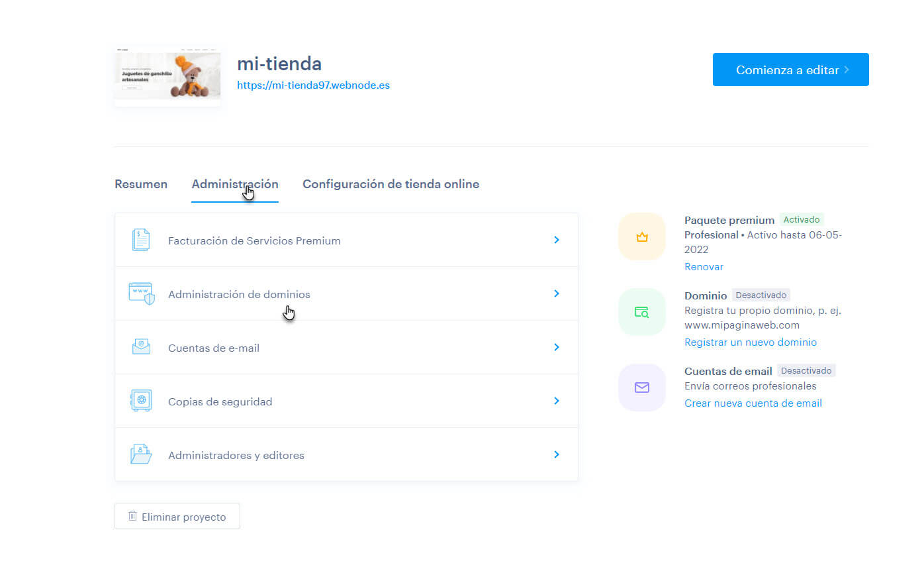Screen dimensions: 924x573
Task: Click the Comienza a editar button
Action: (x=790, y=69)
